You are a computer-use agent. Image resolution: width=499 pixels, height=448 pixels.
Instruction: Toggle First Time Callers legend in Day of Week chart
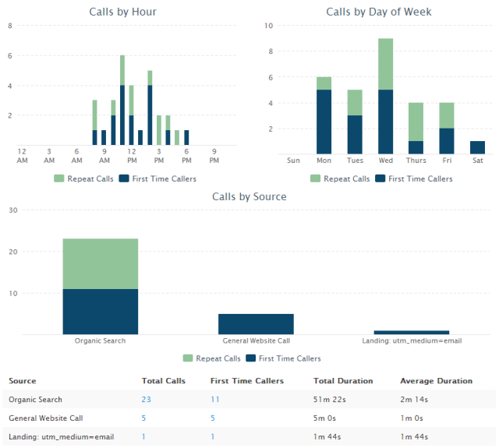(414, 178)
